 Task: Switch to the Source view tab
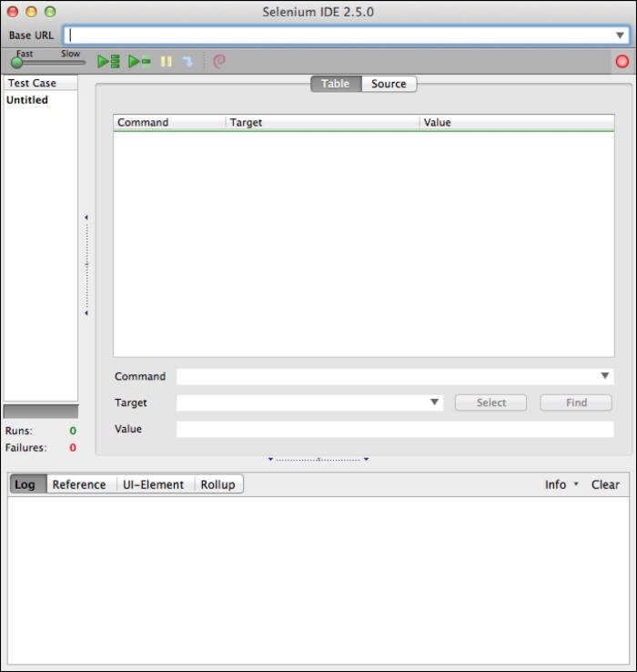pyautogui.click(x=389, y=84)
